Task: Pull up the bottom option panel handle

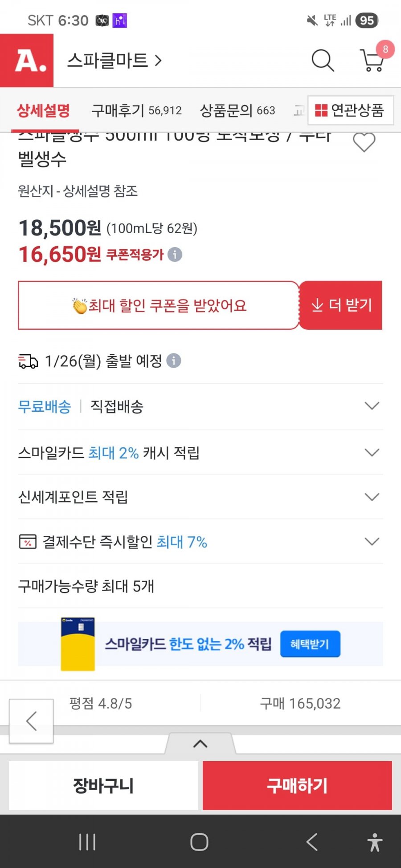Action: (200, 744)
